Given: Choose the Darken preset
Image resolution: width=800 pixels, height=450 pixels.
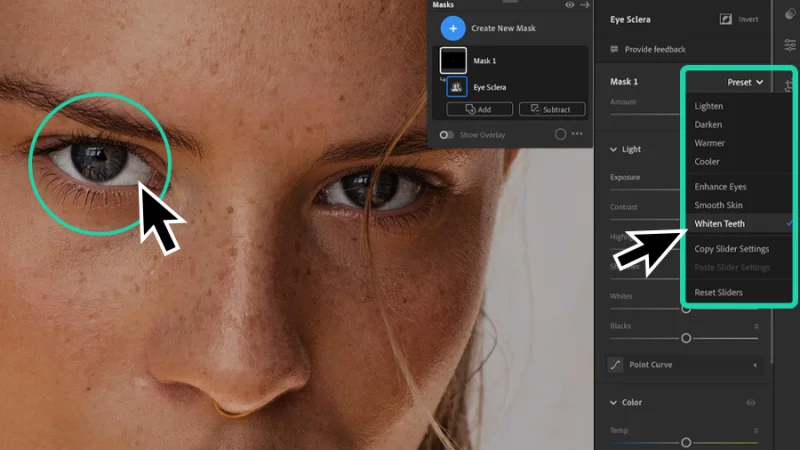Looking at the screenshot, I should pyautogui.click(x=708, y=124).
